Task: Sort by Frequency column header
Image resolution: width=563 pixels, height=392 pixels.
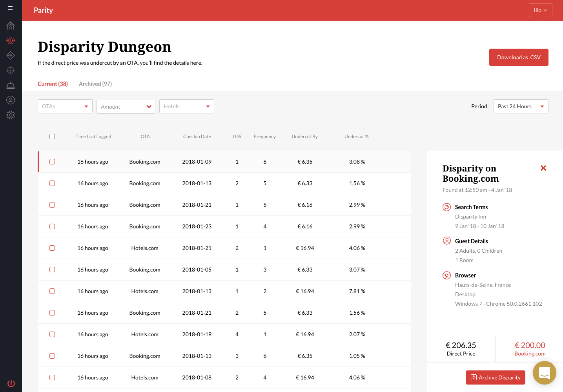Action: pyautogui.click(x=265, y=137)
